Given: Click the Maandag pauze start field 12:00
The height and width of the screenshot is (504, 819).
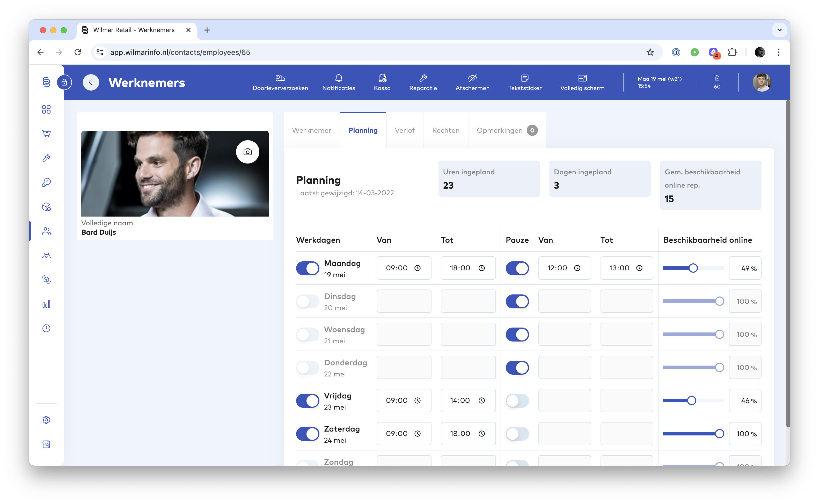Looking at the screenshot, I should pos(564,268).
